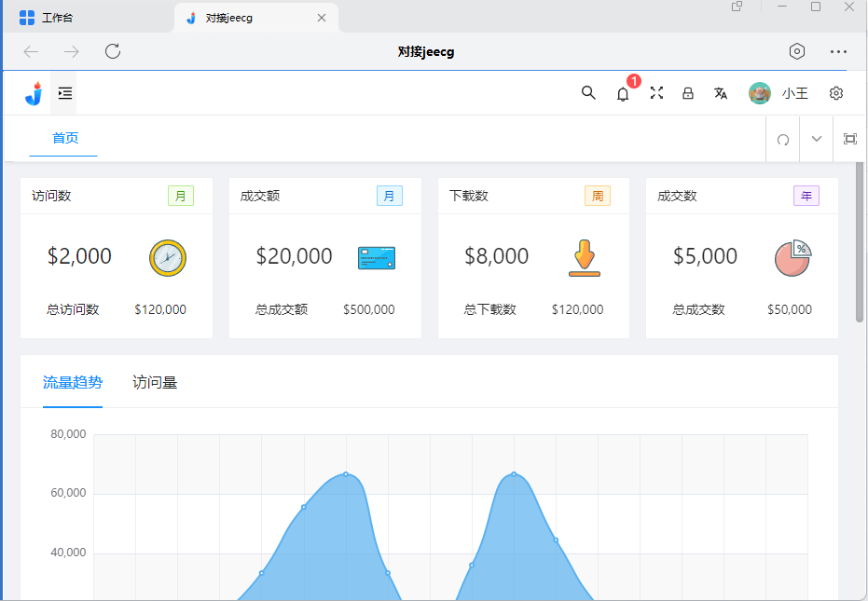Screen dimensions: 868x601
Task: Go forward with the browser arrow
Action: pyautogui.click(x=72, y=51)
